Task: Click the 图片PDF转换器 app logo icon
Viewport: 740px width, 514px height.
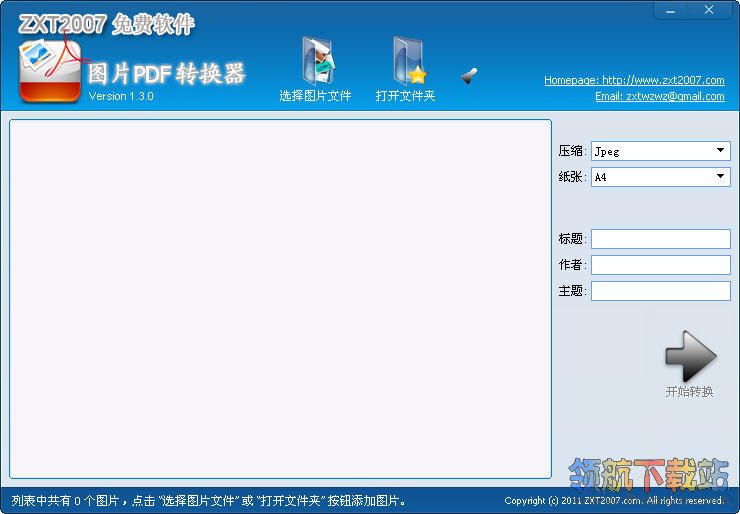Action: coord(50,71)
